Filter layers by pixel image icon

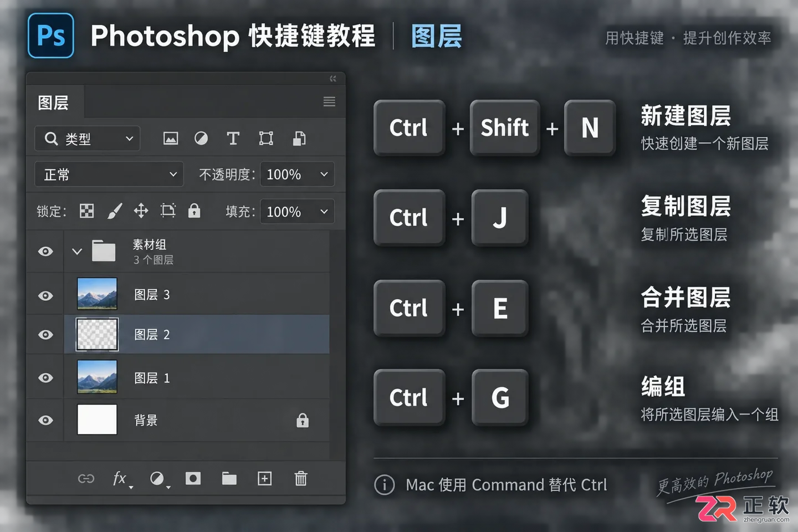[x=171, y=139]
